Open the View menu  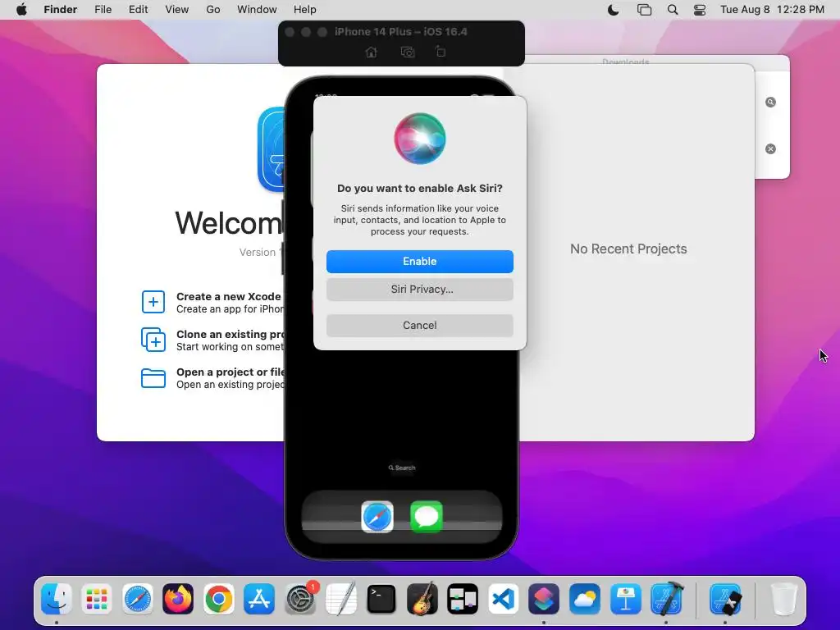point(177,10)
